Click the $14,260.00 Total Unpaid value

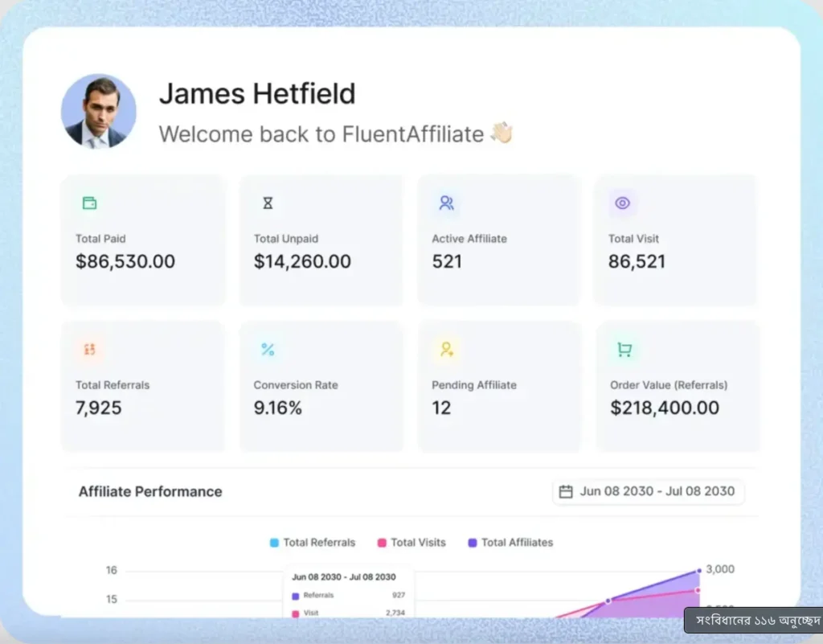(302, 261)
